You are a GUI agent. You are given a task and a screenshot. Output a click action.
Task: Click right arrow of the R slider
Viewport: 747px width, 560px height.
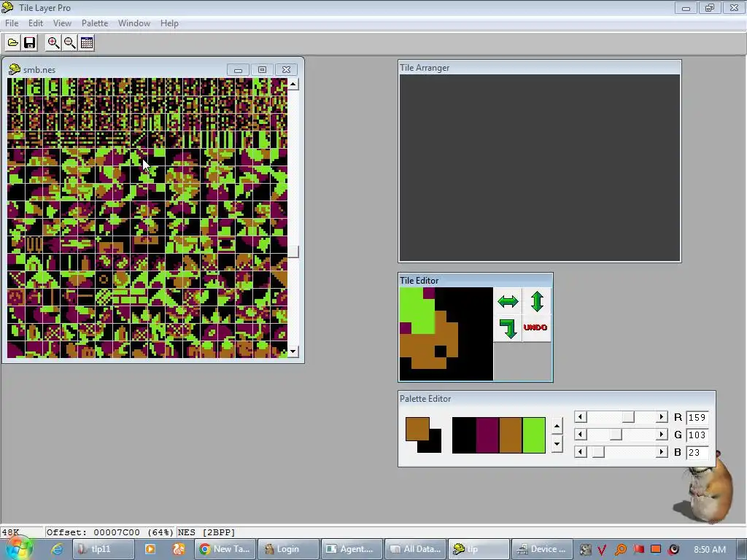click(x=661, y=417)
